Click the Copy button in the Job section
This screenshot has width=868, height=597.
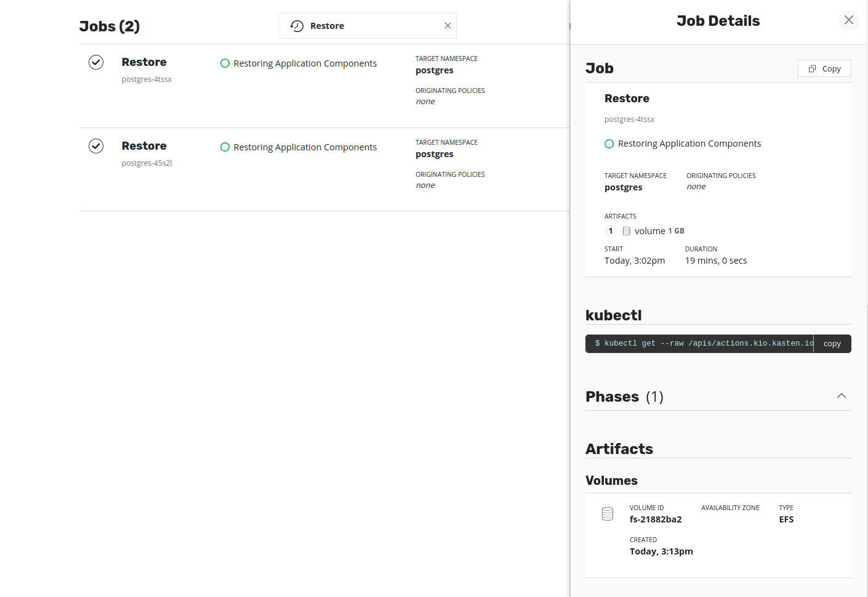pyautogui.click(x=824, y=68)
